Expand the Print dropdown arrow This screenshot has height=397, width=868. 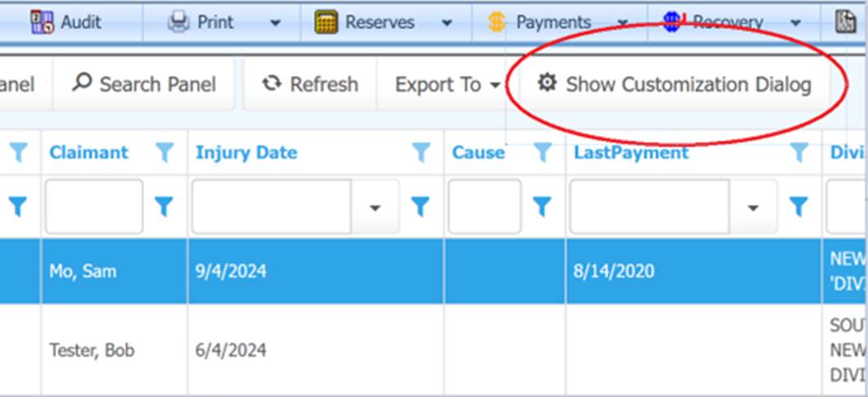coord(275,23)
